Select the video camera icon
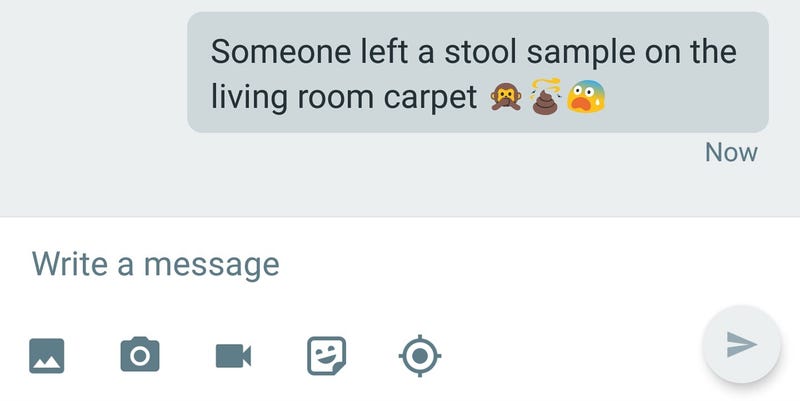This screenshot has height=401, width=800. [233, 356]
